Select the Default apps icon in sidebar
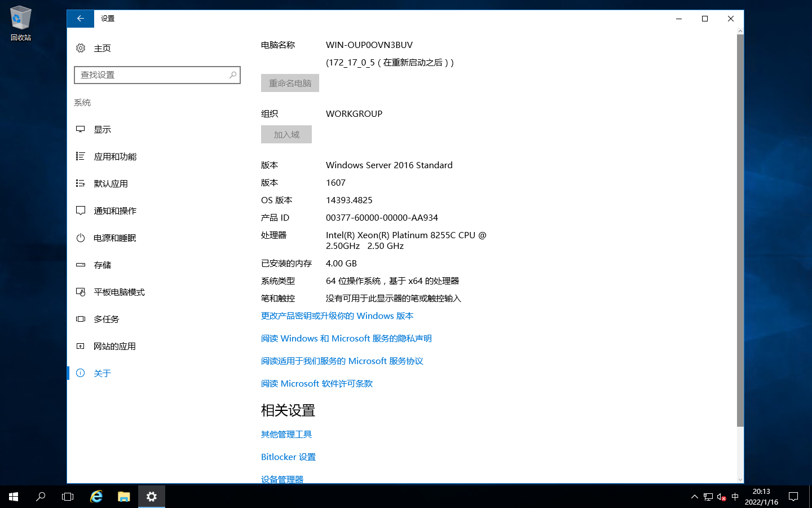The image size is (812, 508). [x=81, y=183]
